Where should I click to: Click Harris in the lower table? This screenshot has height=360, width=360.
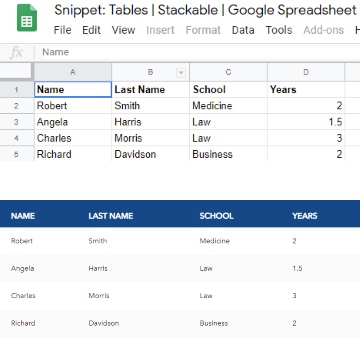(98, 268)
